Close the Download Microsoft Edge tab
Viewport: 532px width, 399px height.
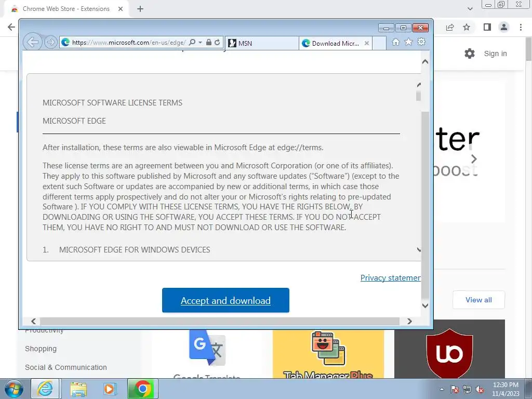pyautogui.click(x=367, y=43)
